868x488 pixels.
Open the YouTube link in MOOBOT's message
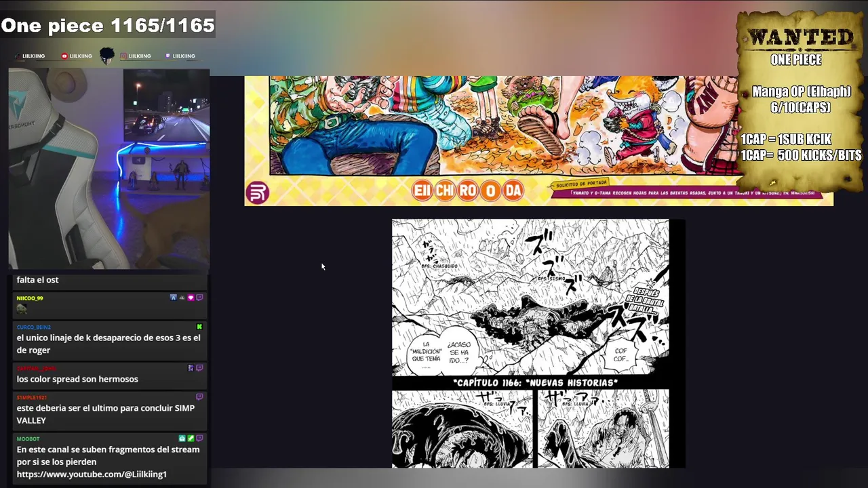[92, 474]
